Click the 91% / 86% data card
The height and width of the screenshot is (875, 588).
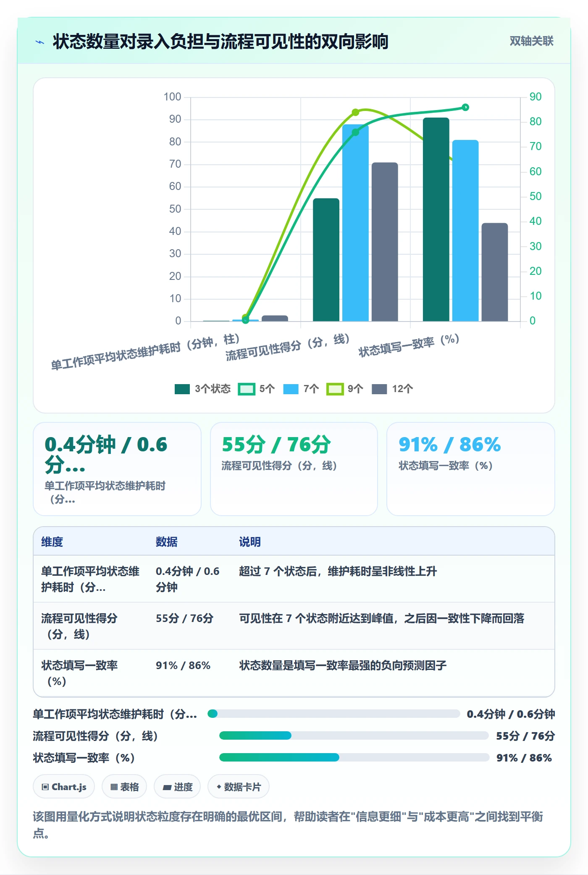click(470, 469)
